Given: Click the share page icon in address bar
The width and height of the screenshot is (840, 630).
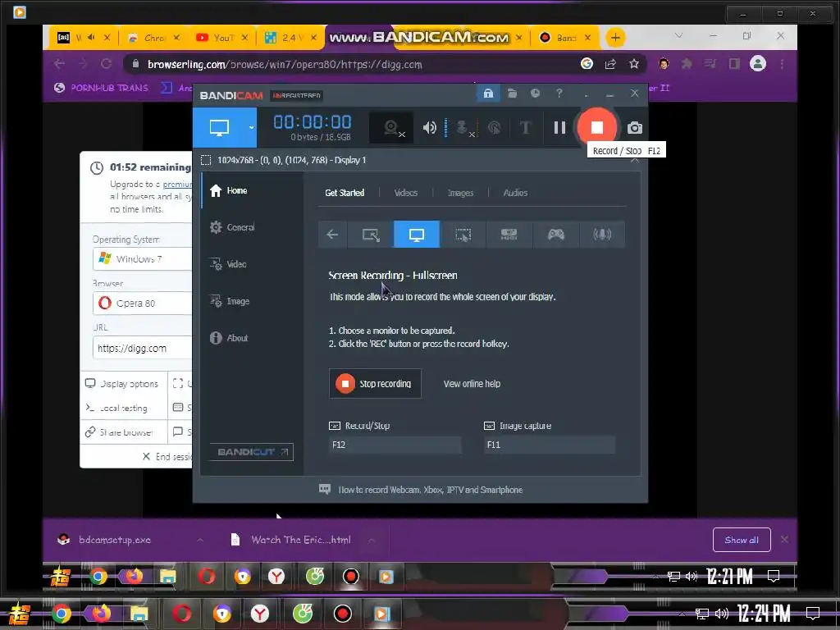Looking at the screenshot, I should 610,64.
